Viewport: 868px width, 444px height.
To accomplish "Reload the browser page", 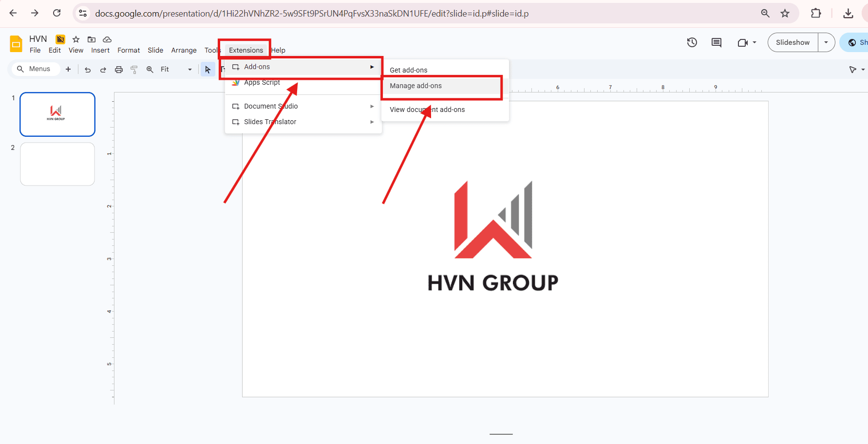I will click(x=57, y=13).
